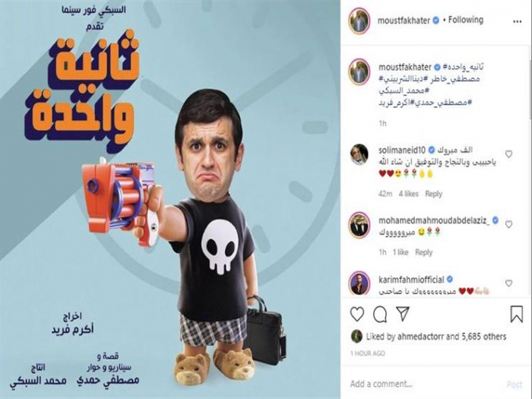Like mohamedmahmoudabdelaziz_ comment heart
532x399 pixels.
pos(508,224)
